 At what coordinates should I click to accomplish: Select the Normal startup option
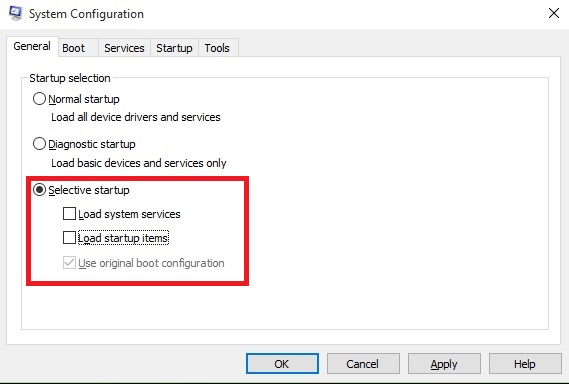[x=39, y=99]
